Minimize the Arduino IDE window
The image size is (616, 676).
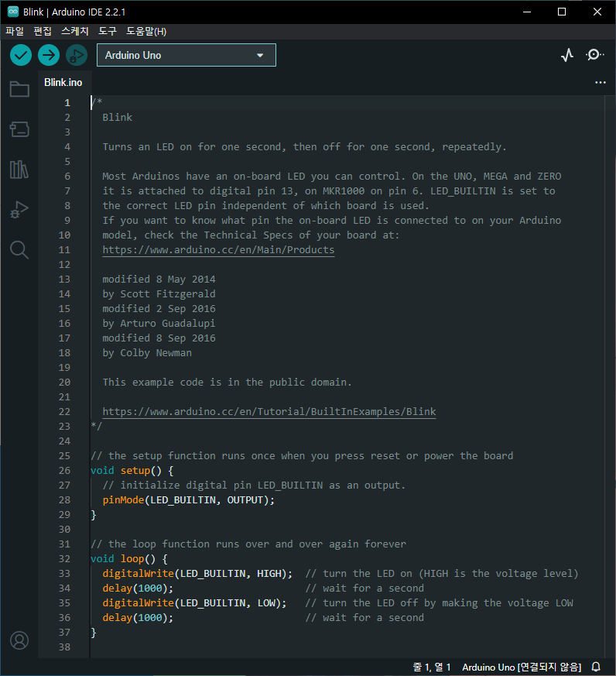tap(527, 12)
